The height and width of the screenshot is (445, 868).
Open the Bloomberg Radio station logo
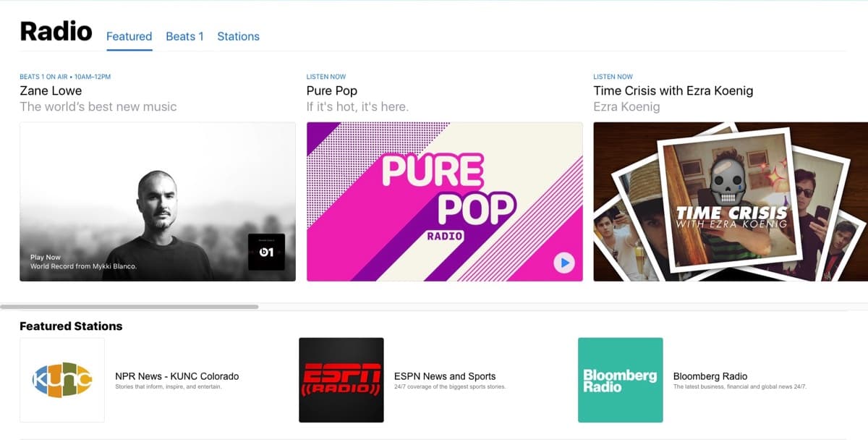click(620, 380)
